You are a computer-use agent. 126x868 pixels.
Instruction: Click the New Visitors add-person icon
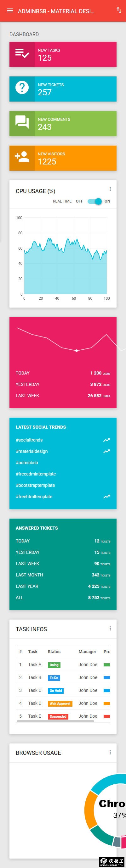pyautogui.click(x=22, y=157)
